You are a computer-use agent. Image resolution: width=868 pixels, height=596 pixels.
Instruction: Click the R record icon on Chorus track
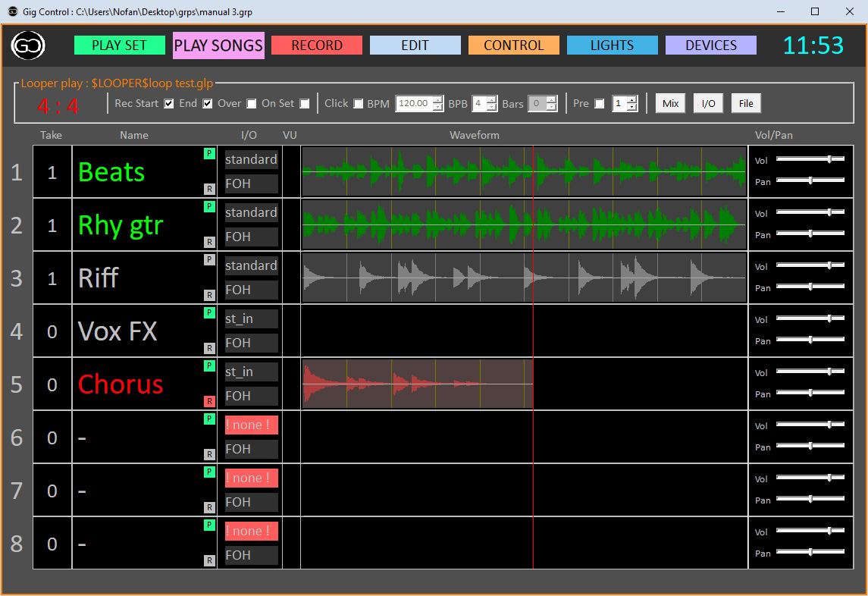coord(209,402)
